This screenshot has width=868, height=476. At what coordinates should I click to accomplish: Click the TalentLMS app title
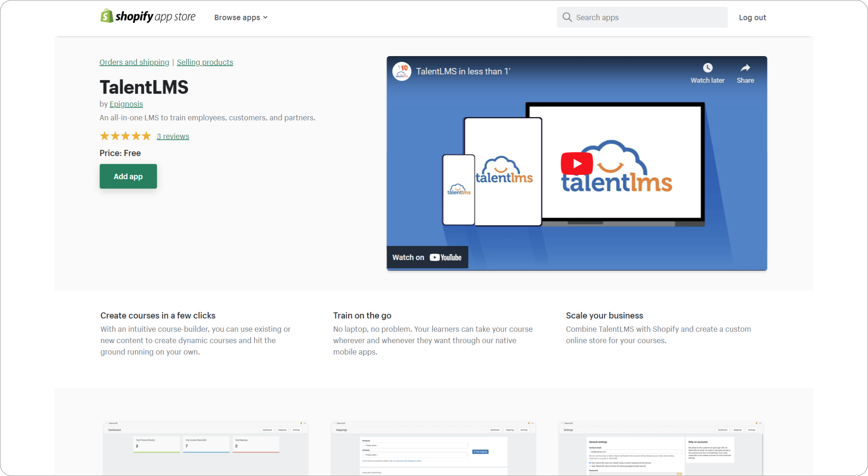point(144,87)
